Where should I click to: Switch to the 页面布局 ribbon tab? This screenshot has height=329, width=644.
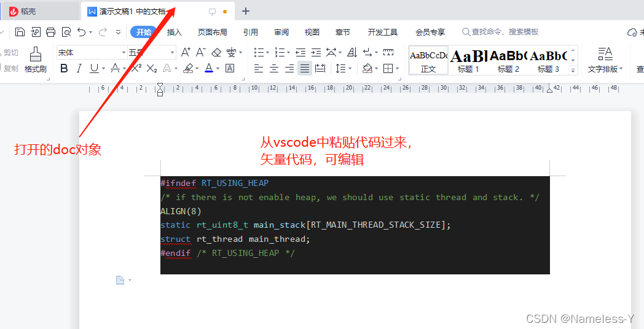tap(213, 32)
